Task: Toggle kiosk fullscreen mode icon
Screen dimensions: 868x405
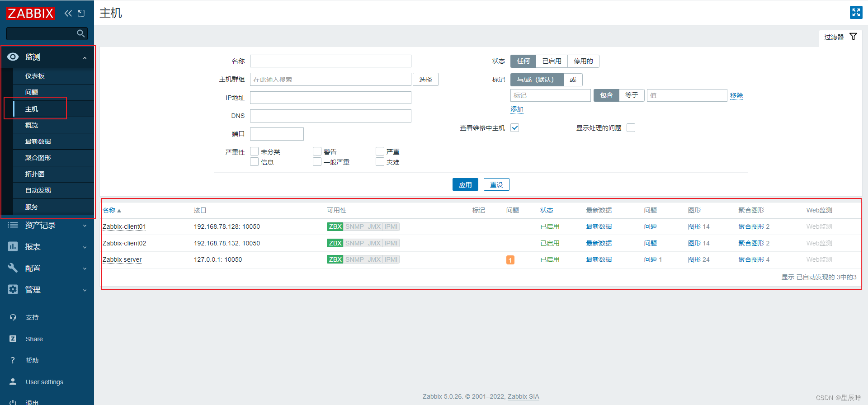Action: tap(856, 12)
